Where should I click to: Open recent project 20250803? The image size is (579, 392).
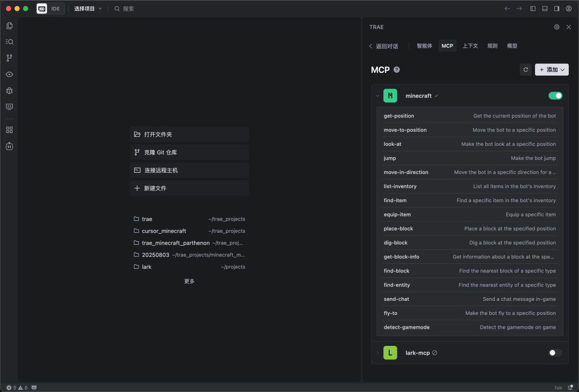189,255
